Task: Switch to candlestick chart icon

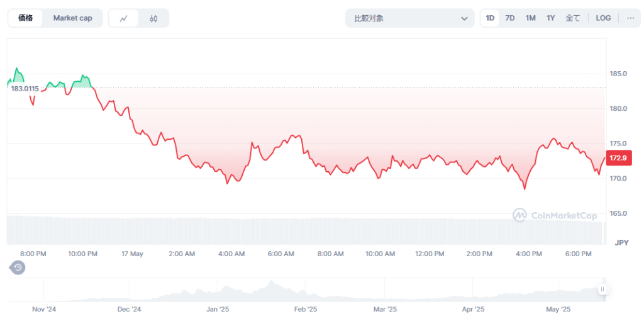Action: (153, 18)
